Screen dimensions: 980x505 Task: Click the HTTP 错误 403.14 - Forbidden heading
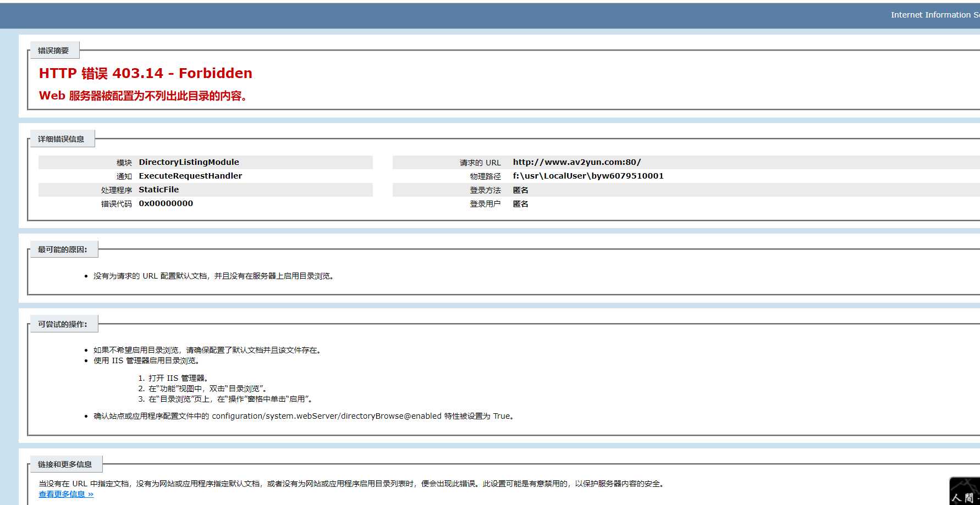coord(146,73)
